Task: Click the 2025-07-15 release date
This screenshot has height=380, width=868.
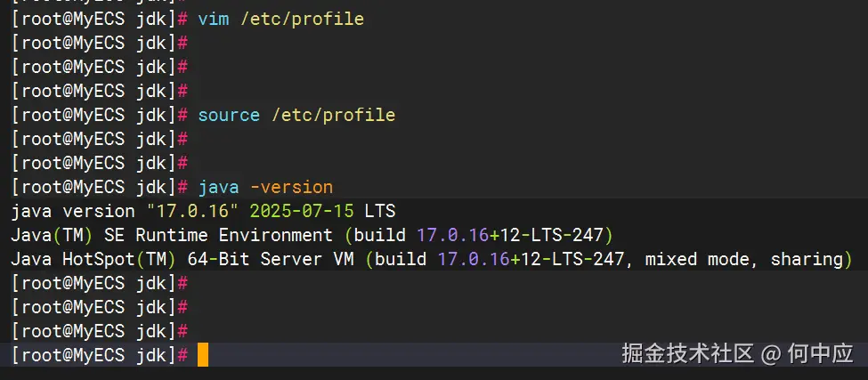Action: point(301,212)
